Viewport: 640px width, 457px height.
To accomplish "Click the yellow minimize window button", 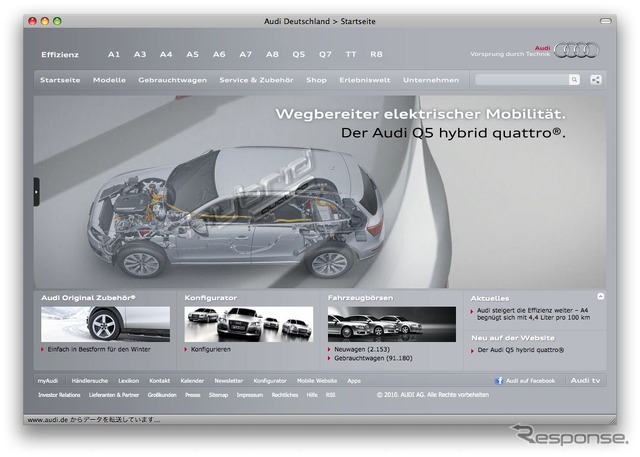I will [45, 21].
